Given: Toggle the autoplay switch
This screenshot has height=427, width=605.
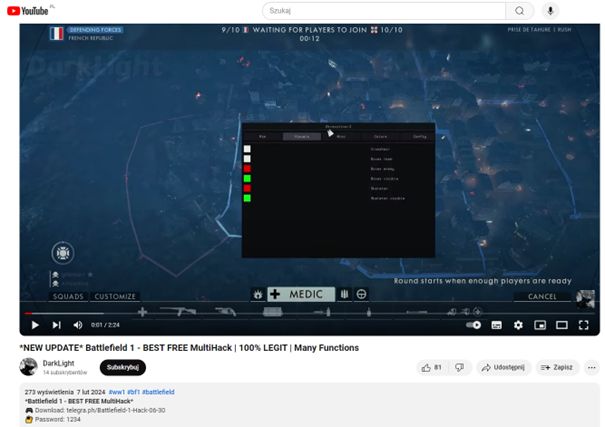Looking at the screenshot, I should pyautogui.click(x=473, y=325).
